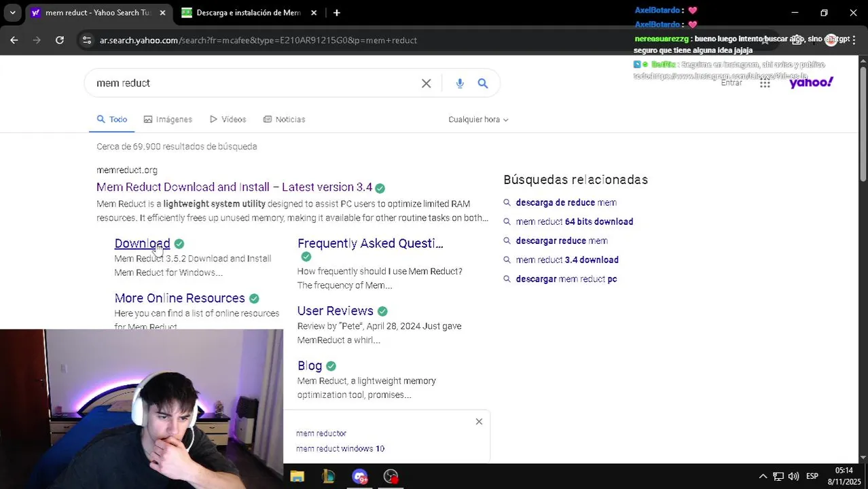This screenshot has width=868, height=489.
Task: Select the Todo search tab
Action: pos(112,120)
